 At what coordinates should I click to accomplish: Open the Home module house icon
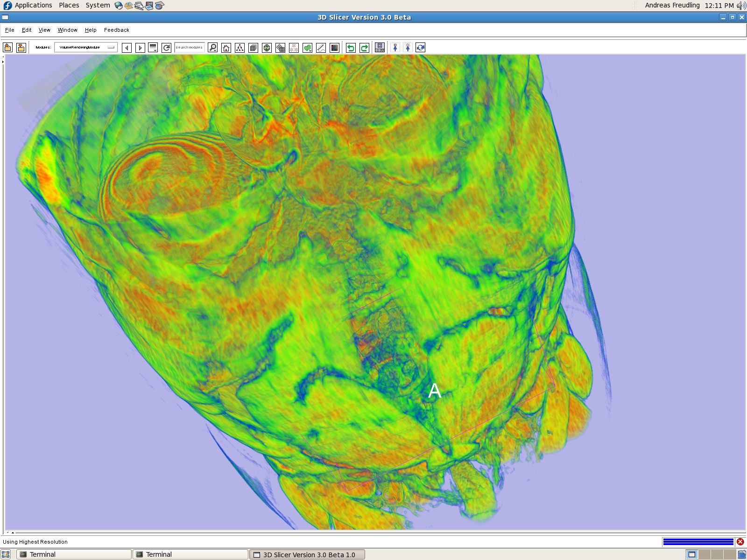[226, 48]
